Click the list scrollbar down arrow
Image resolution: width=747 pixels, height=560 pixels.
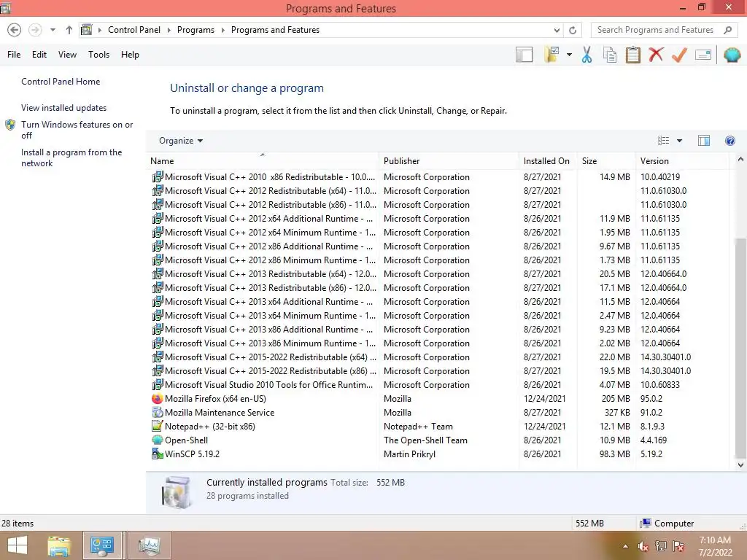point(740,464)
